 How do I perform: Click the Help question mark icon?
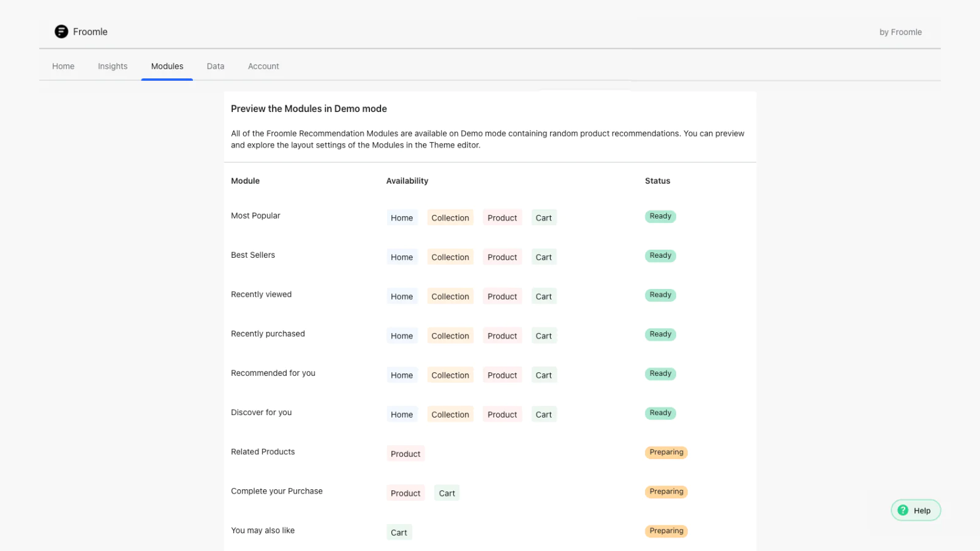pyautogui.click(x=903, y=510)
